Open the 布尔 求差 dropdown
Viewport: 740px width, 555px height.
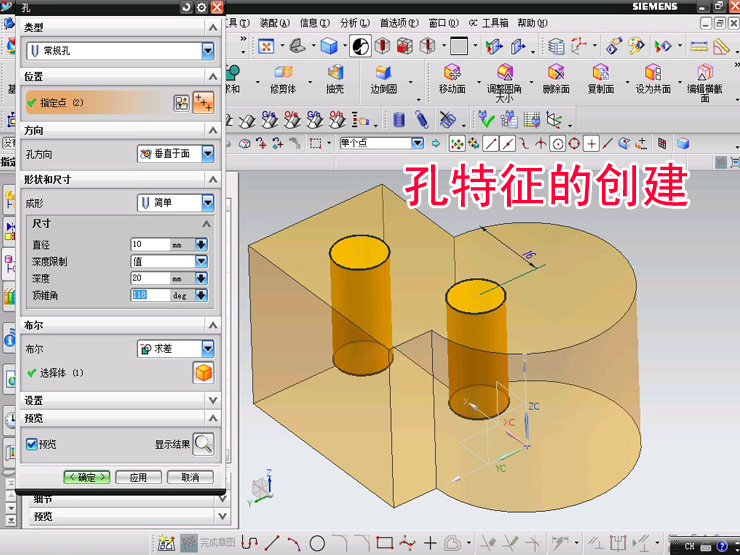(x=208, y=349)
